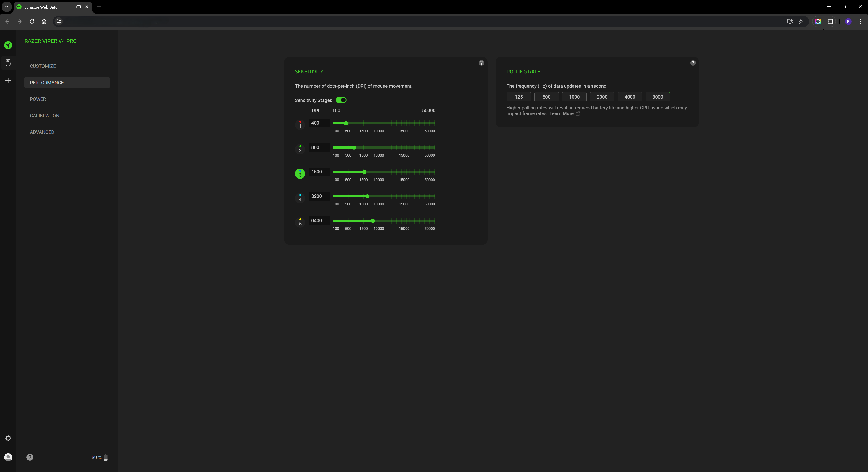Open Polling Rate panel help icon
The width and height of the screenshot is (868, 472).
tap(693, 63)
